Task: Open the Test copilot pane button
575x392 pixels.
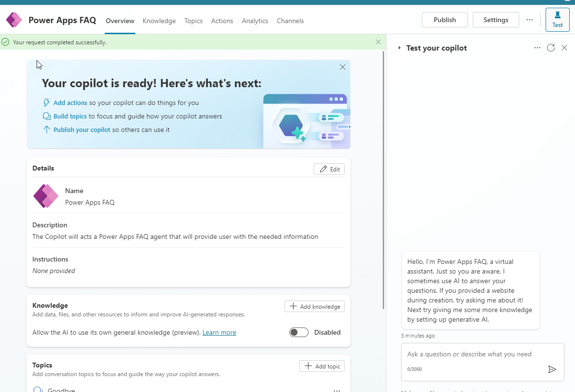Action: click(x=557, y=20)
